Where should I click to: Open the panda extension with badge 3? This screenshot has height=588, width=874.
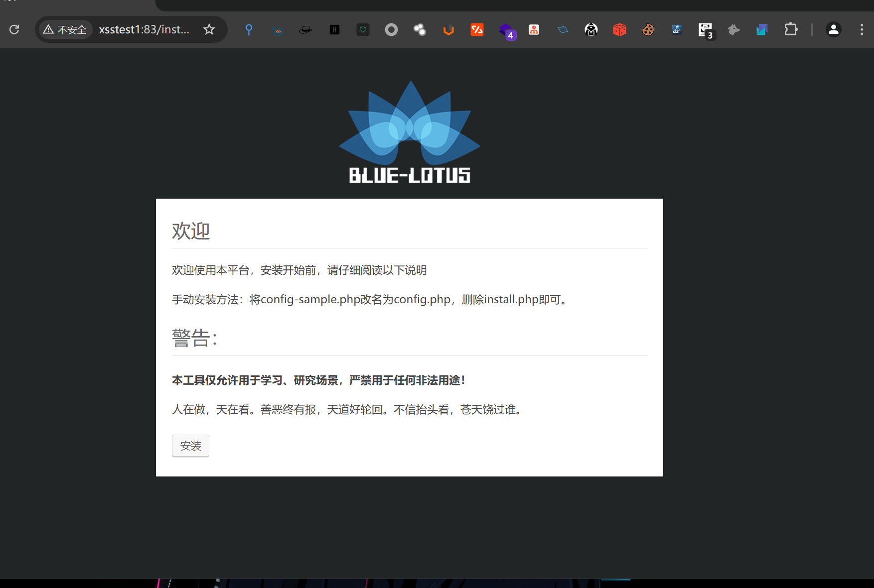706,31
